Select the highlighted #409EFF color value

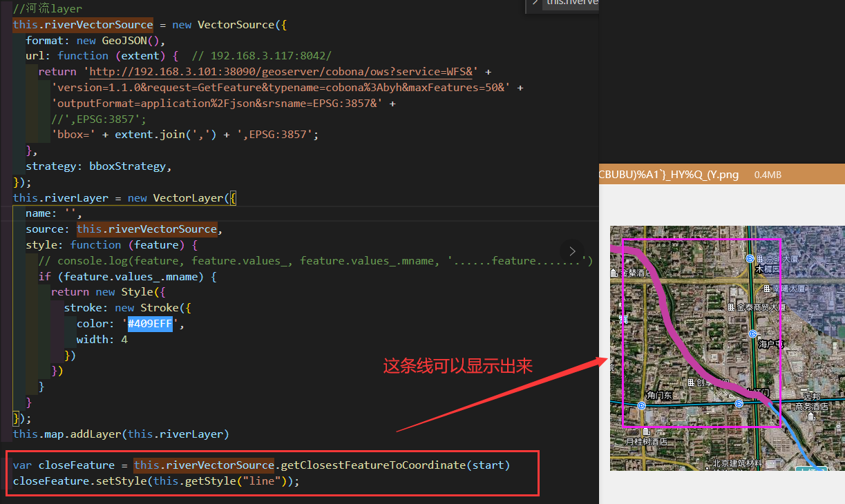(x=149, y=323)
